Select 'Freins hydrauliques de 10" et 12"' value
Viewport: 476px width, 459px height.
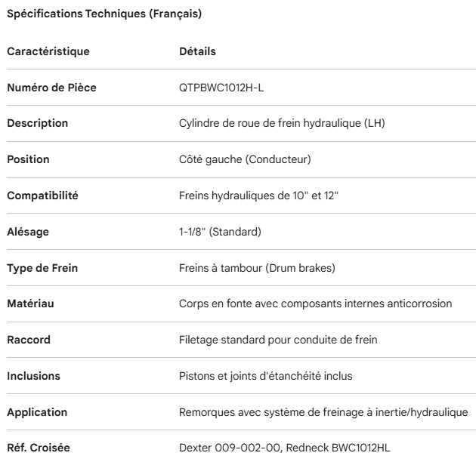[x=258, y=196]
